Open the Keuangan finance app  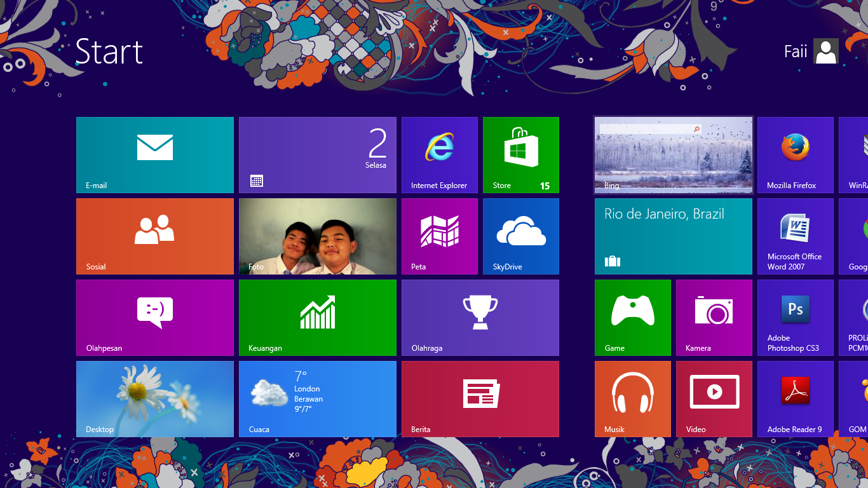point(317,317)
